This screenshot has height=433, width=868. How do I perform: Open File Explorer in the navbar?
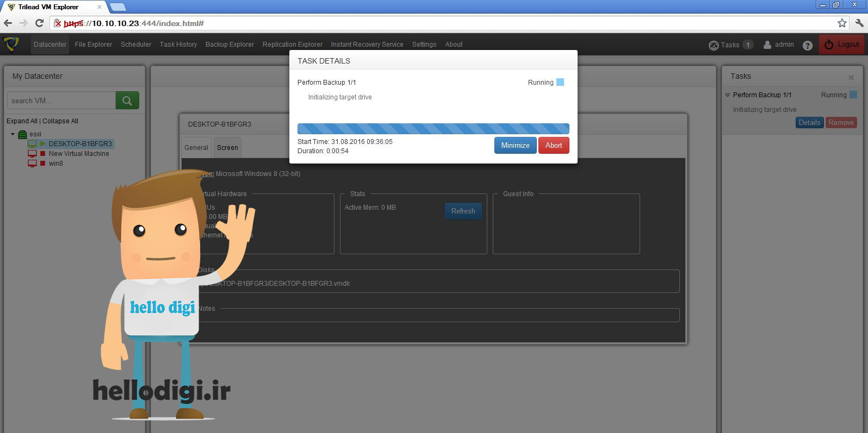(x=94, y=45)
